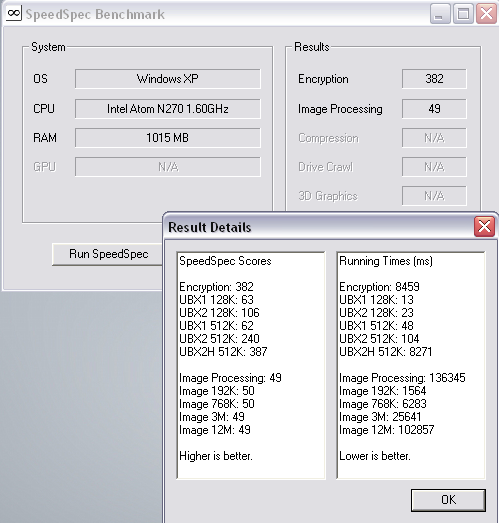Click score line UBX2 128K: 106
The image size is (499, 523).
(219, 313)
